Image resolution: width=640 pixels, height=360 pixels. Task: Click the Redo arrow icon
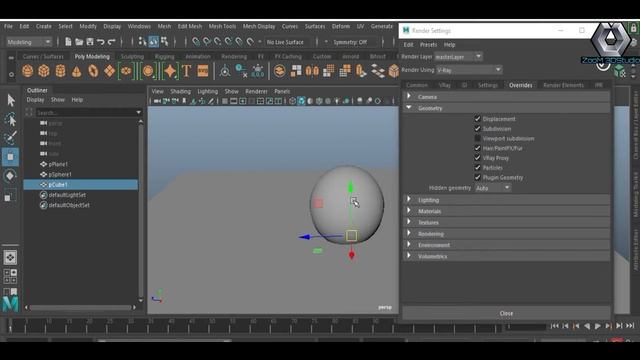coord(111,42)
